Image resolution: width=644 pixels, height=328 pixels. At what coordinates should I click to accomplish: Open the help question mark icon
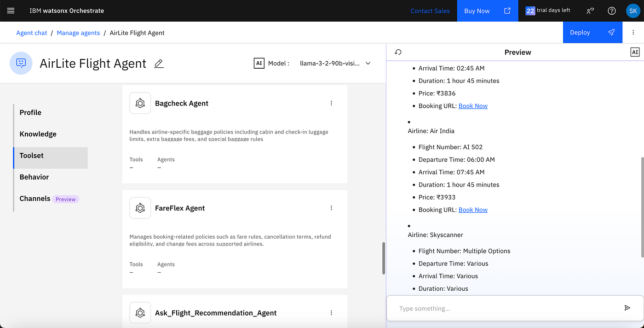pos(611,11)
